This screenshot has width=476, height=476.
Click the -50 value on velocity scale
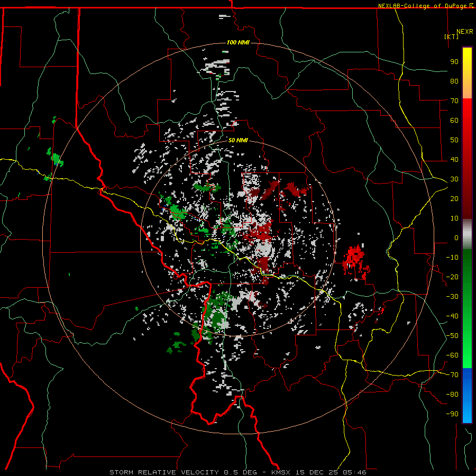tap(452, 336)
